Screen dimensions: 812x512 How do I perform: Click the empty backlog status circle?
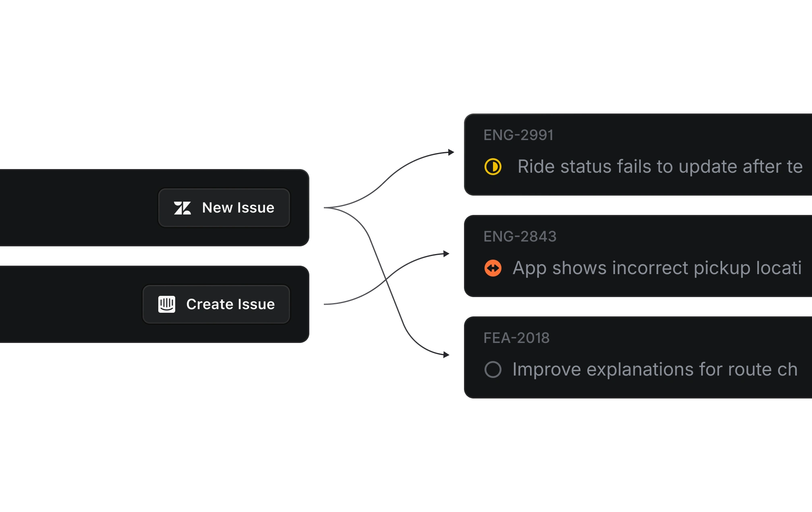coord(493,370)
